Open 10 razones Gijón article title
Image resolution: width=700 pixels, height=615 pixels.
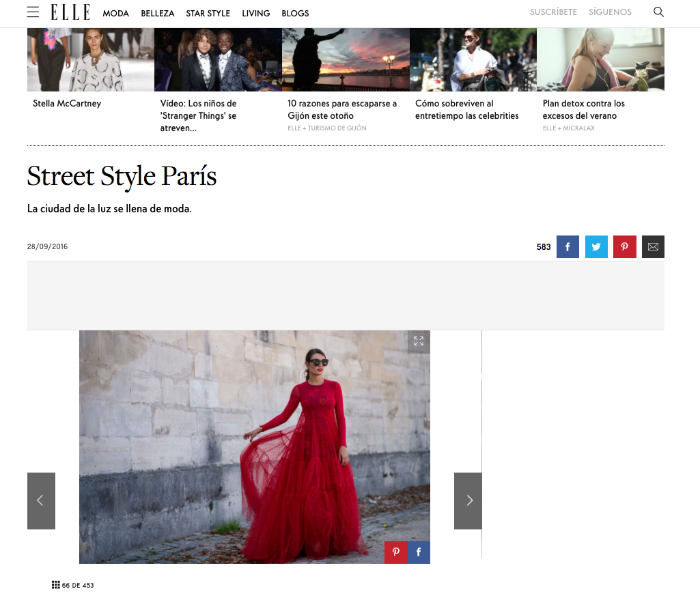point(342,109)
